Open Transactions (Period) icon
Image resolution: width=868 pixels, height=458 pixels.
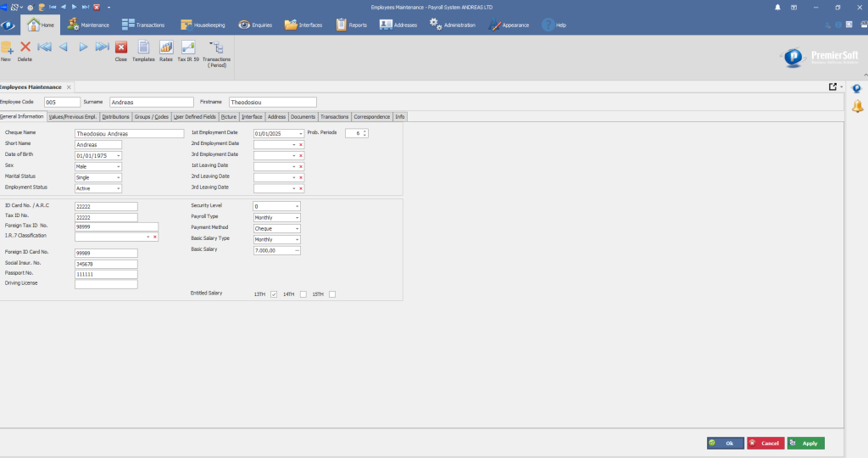coord(216,47)
